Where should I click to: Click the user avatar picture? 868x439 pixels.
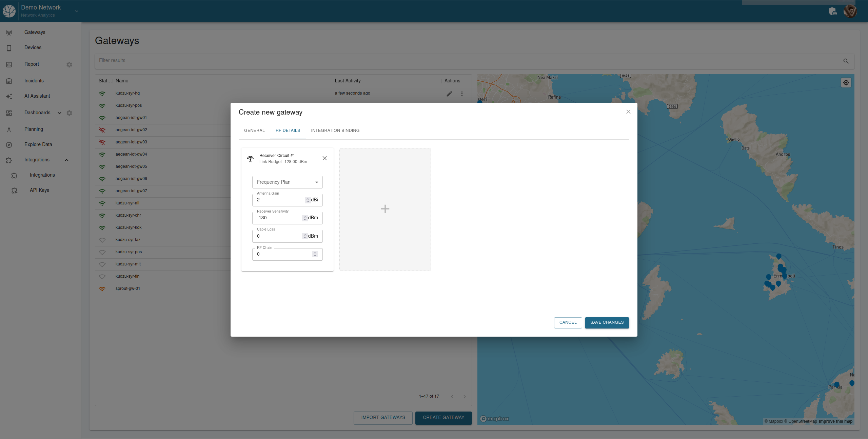click(850, 11)
